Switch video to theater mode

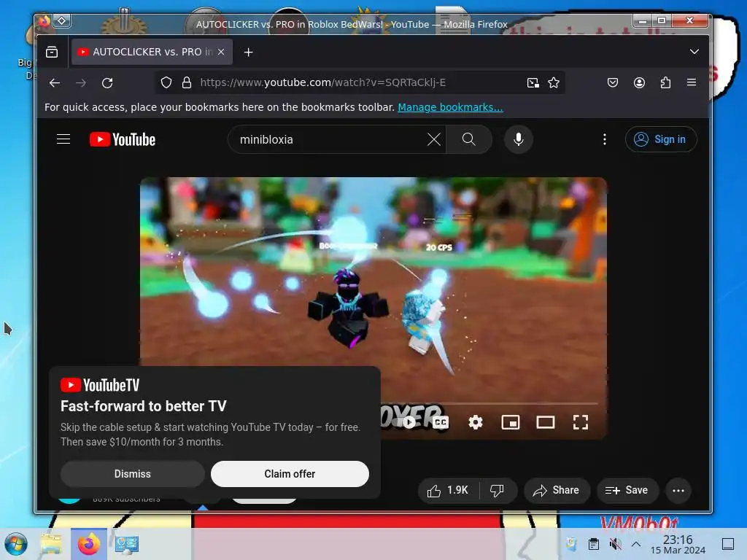(546, 422)
